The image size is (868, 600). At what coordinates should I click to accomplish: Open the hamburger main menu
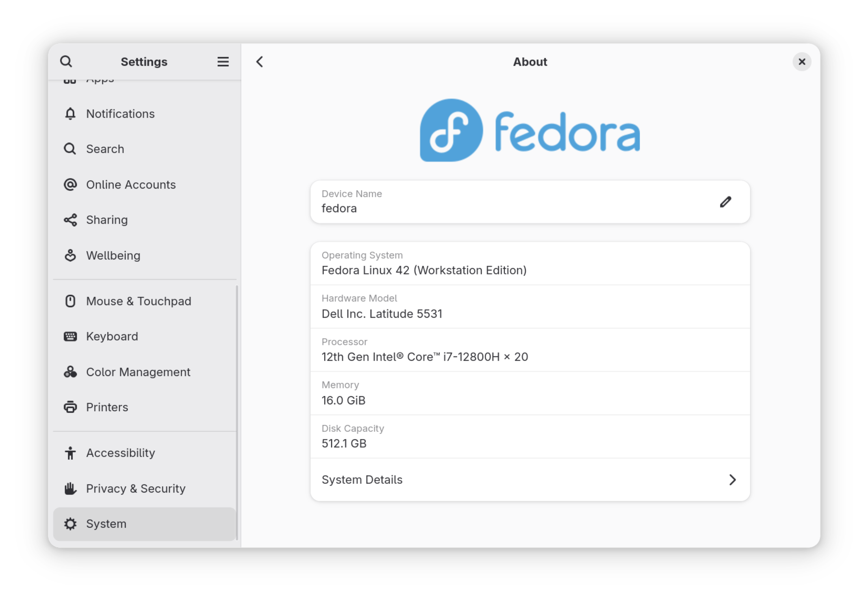click(x=223, y=62)
